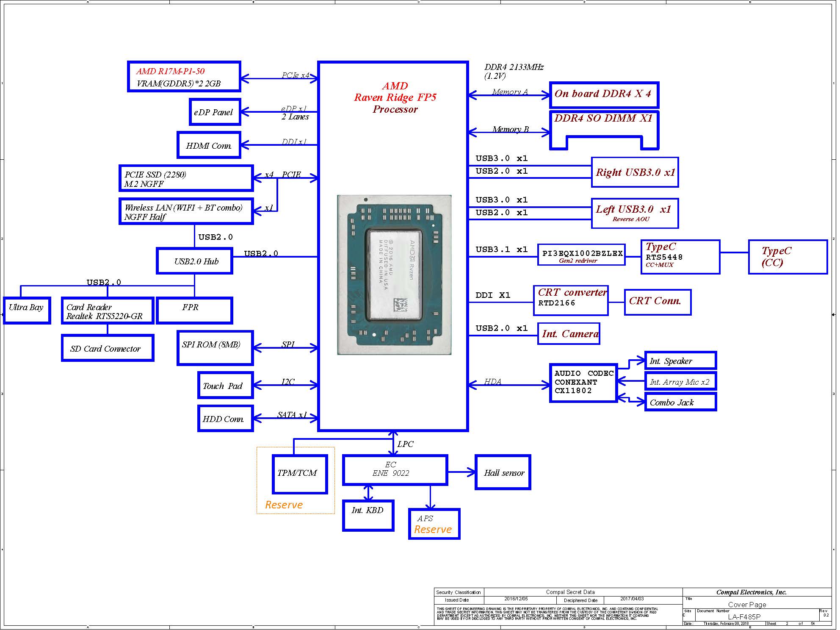Viewport: 840px width, 630px height.
Task: Select the Compal Secret Data classification
Action: click(570, 592)
